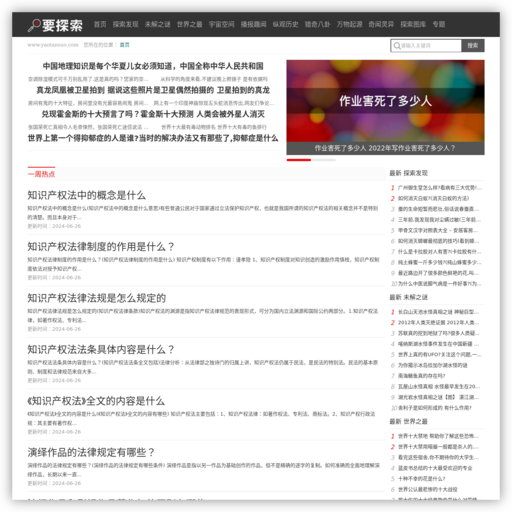Open headline 兑现霍金斯的十大预言了吗
The width and height of the screenshot is (512, 512).
coord(153,114)
